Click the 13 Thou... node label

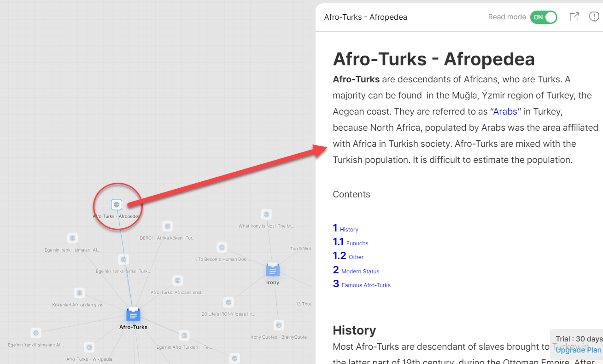[x=304, y=304]
